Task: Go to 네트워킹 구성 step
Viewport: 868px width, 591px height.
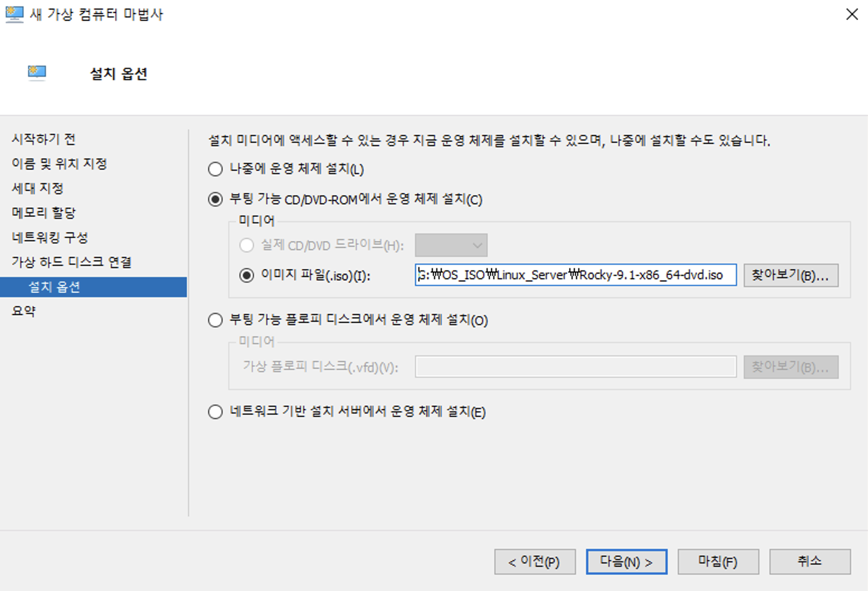Action: 50,237
